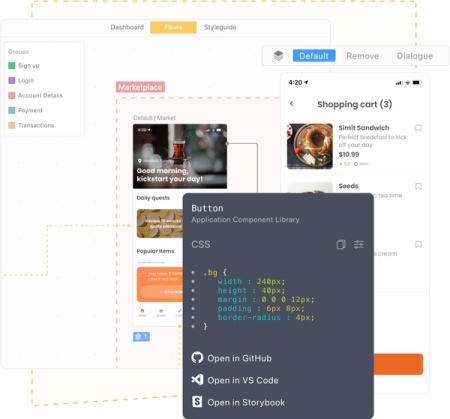Open the Simit Sandwich thumbnail image
This screenshot has height=419, width=450.
[310, 146]
